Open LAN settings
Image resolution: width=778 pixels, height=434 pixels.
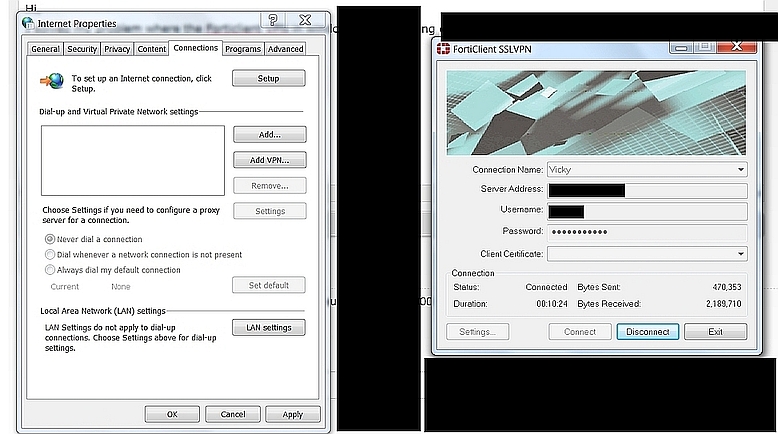tap(268, 327)
